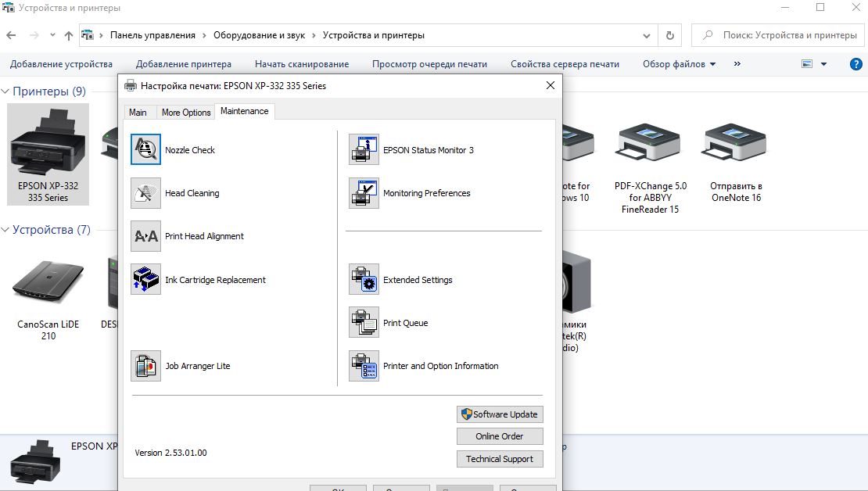Click Устройства и принтеры breadcrumb
Screen dimensions: 868x491
374,35
